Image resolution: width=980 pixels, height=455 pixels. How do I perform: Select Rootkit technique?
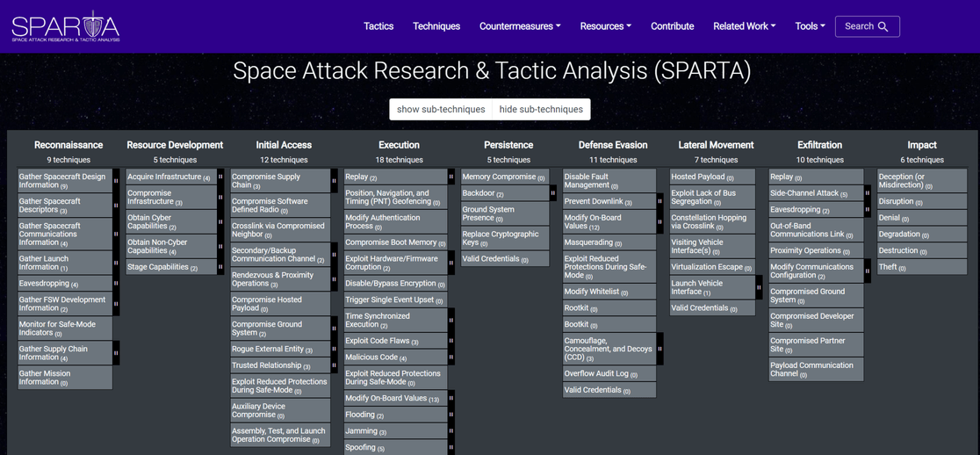[x=609, y=308]
